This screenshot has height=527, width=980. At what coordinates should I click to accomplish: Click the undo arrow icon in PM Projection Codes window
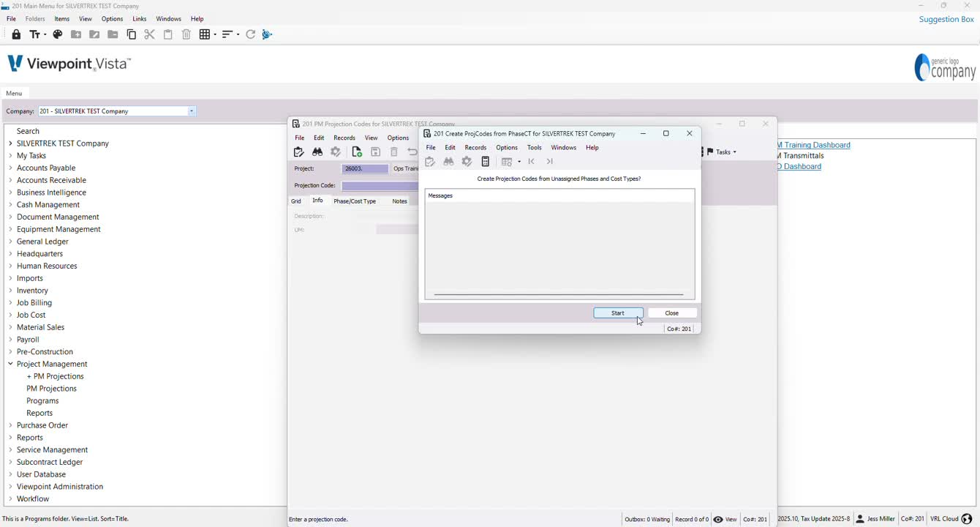412,152
